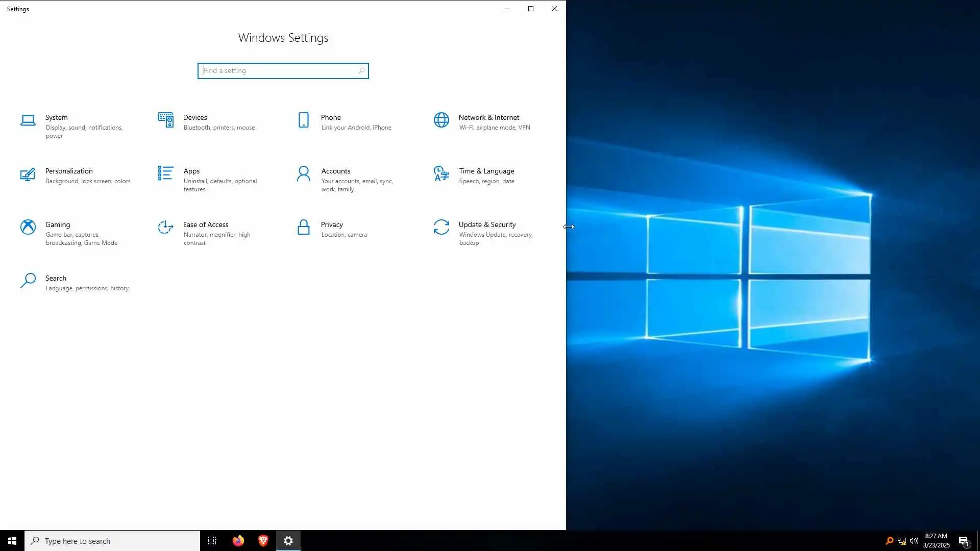This screenshot has height=551, width=980.
Task: Open the Phone settings icon
Action: [303, 120]
